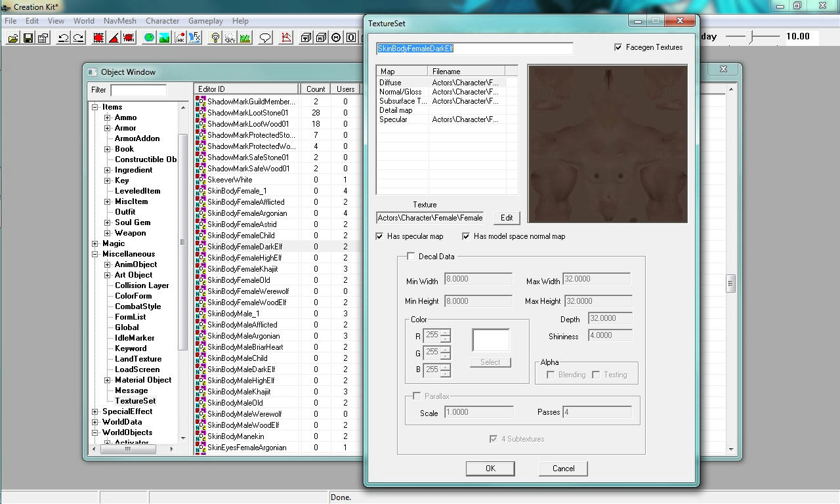Click the M cube toolbar icon

point(321,38)
